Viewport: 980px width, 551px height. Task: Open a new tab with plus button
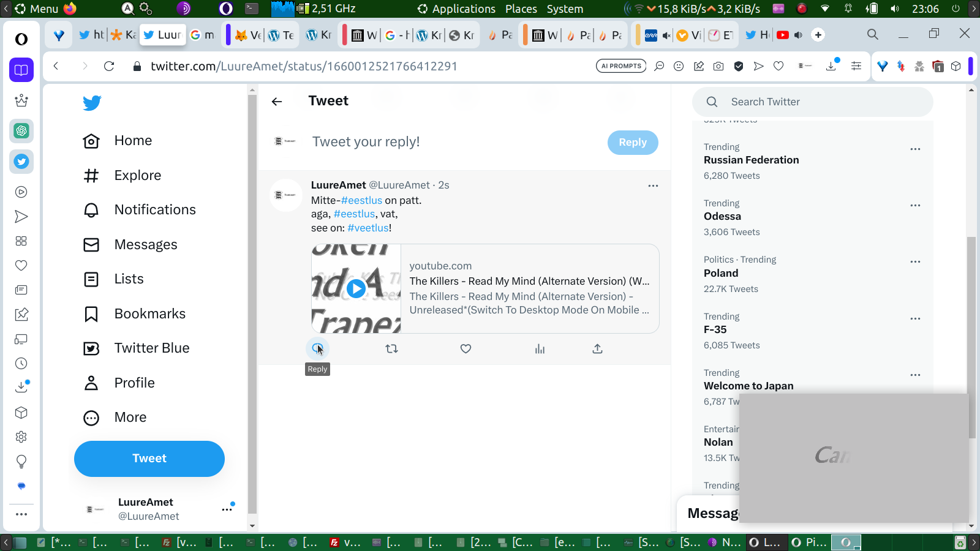click(x=818, y=35)
